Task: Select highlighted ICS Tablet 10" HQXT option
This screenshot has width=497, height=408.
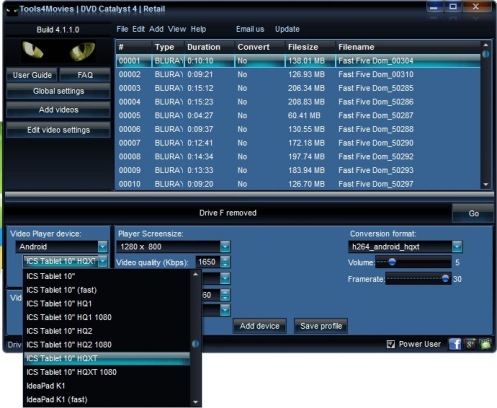Action: (107, 358)
